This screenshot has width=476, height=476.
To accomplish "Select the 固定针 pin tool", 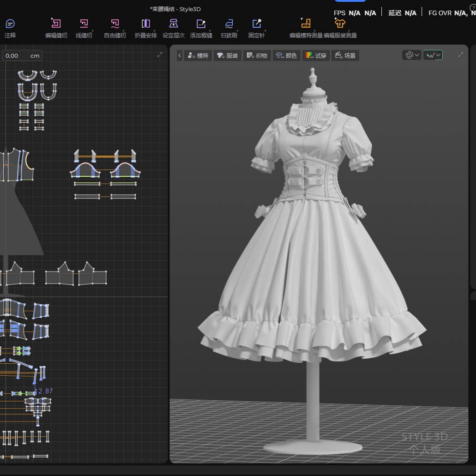I will click(x=257, y=28).
